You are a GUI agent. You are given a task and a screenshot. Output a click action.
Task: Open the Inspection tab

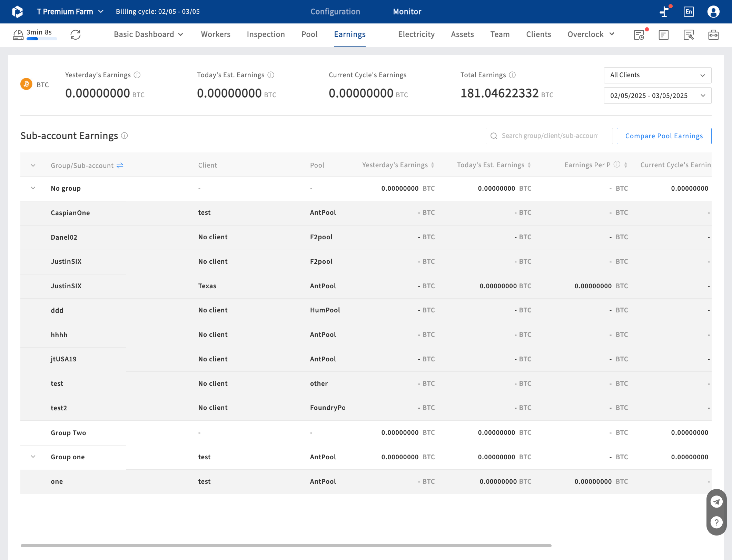coord(266,34)
